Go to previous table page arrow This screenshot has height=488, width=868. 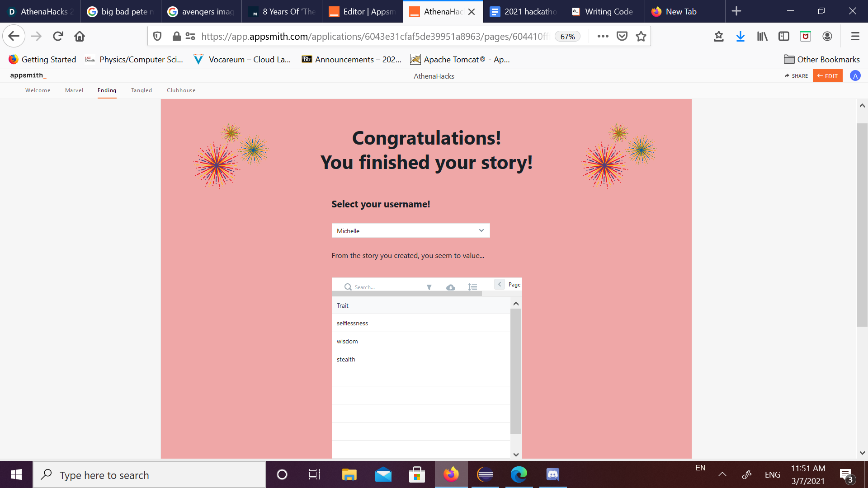click(500, 284)
